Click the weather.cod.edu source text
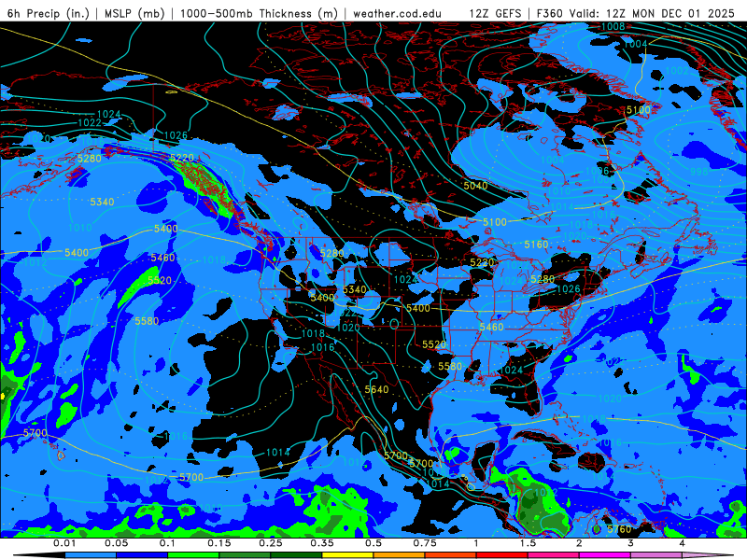747x560 pixels. coord(397,13)
